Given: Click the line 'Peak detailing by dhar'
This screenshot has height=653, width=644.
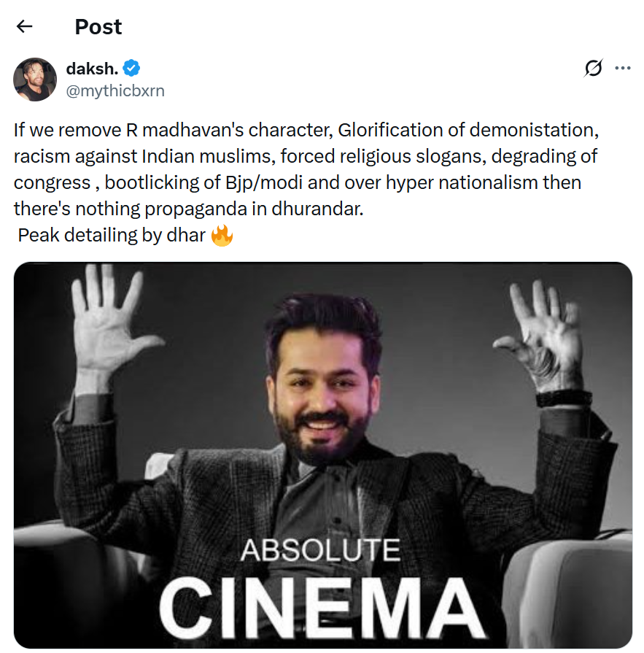Looking at the screenshot, I should [112, 235].
